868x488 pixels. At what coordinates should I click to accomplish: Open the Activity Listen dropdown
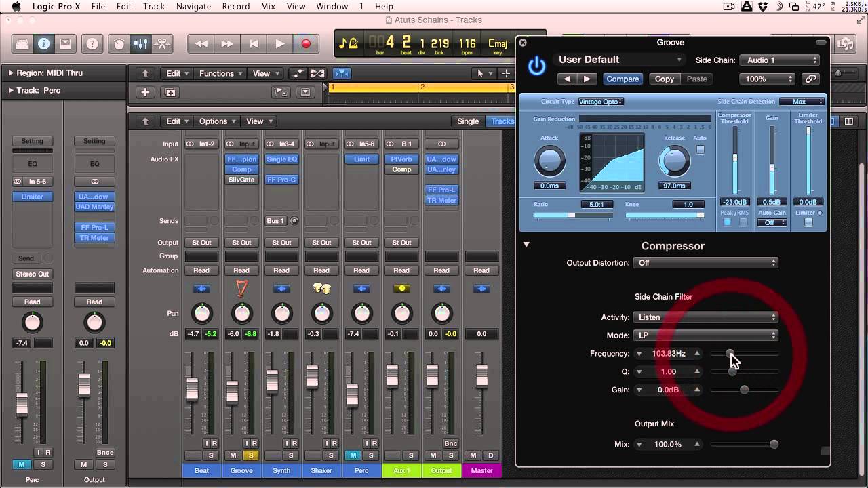click(705, 317)
